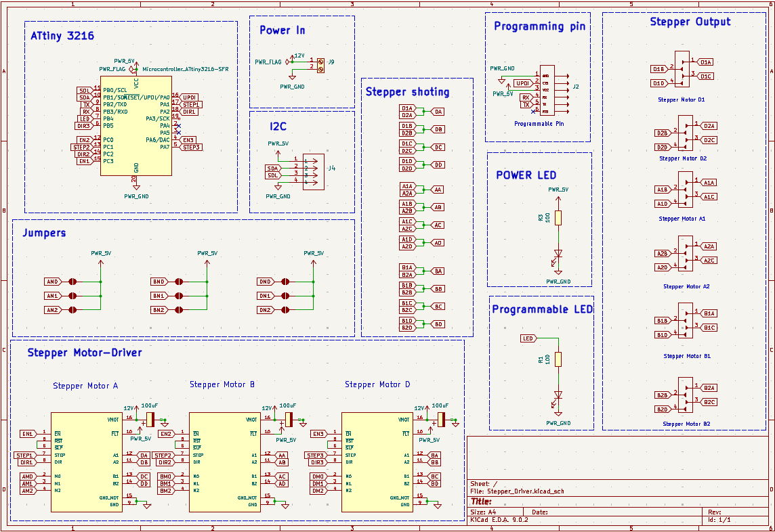
Task: Select resistor R1 in Programmable LED block
Action: [x=558, y=359]
